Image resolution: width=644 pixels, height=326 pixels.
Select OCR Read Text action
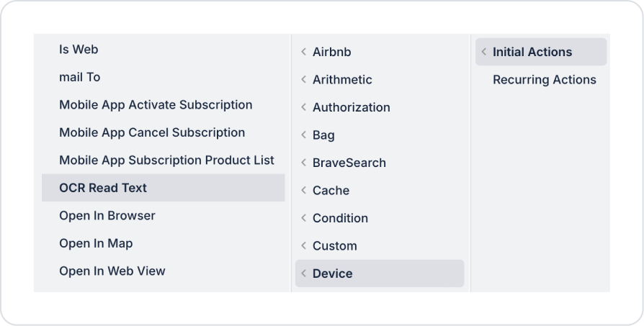pyautogui.click(x=103, y=188)
